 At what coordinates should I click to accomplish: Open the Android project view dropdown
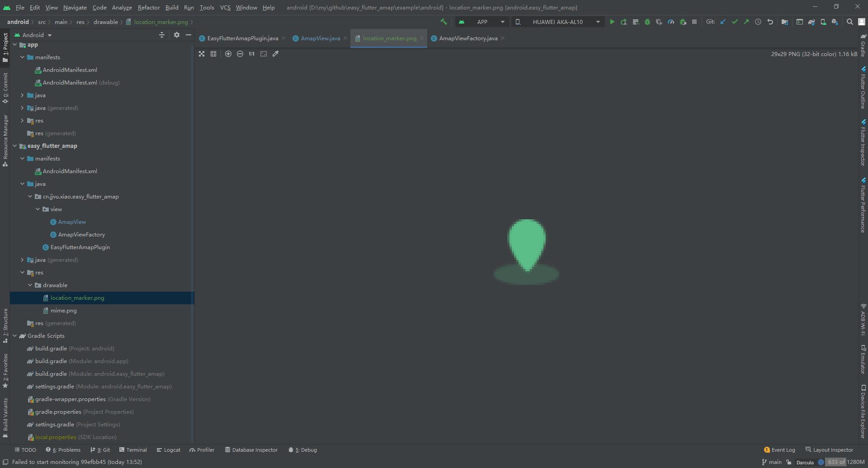pos(33,35)
